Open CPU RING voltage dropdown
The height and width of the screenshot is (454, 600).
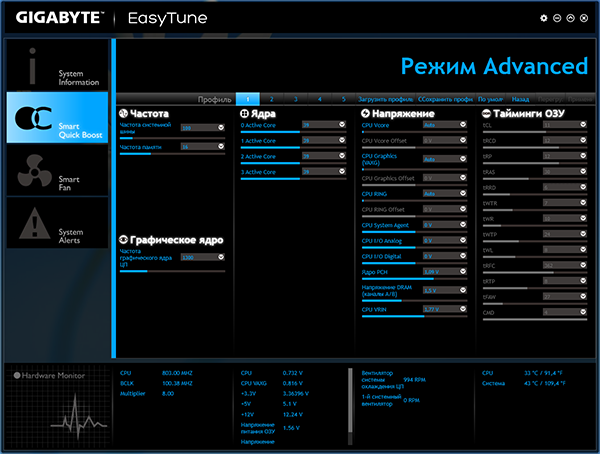463,193
